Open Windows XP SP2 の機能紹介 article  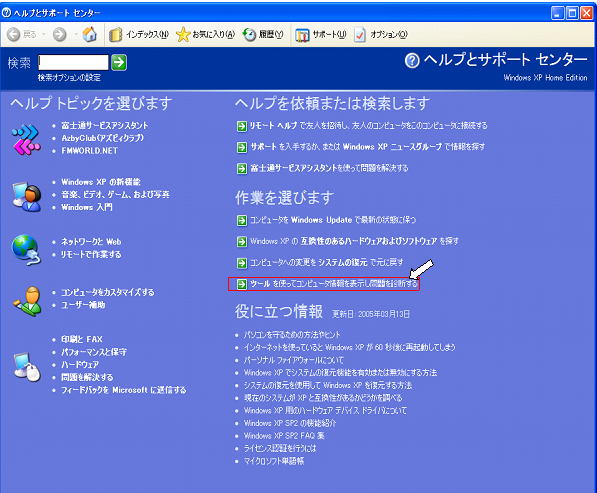pos(290,423)
